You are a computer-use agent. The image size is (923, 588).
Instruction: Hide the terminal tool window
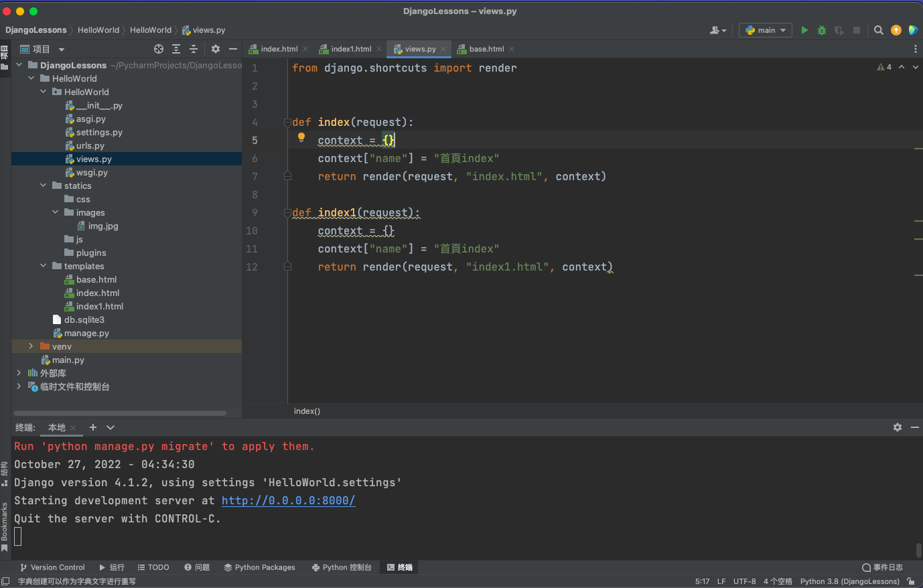[x=915, y=427]
